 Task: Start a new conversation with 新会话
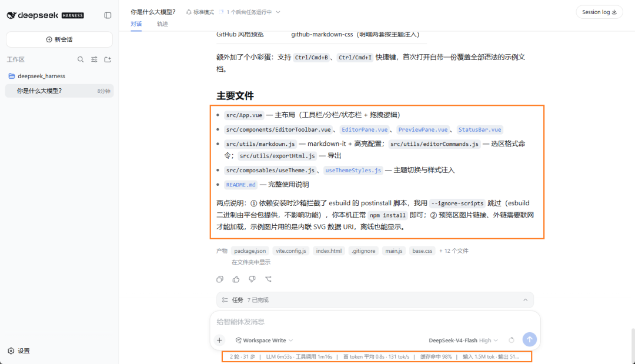59,39
